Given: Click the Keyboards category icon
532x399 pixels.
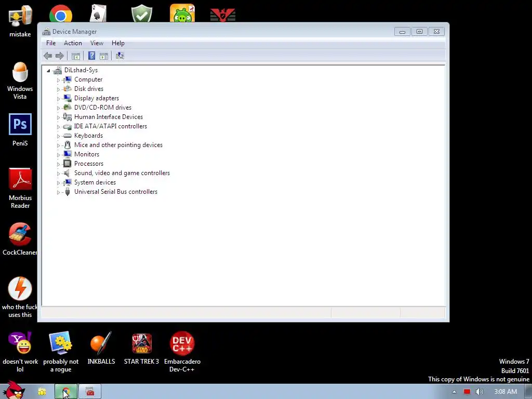Looking at the screenshot, I should (x=68, y=136).
